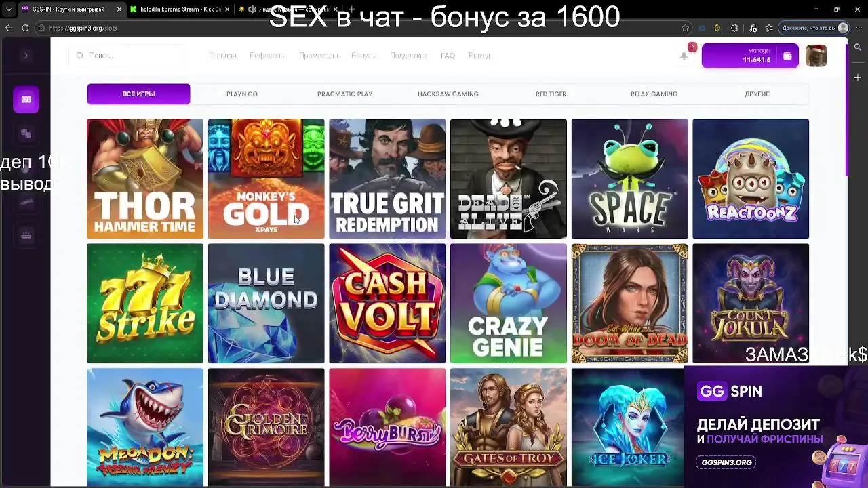Close the GGSPIN browser tab
The image size is (868, 488).
click(120, 9)
